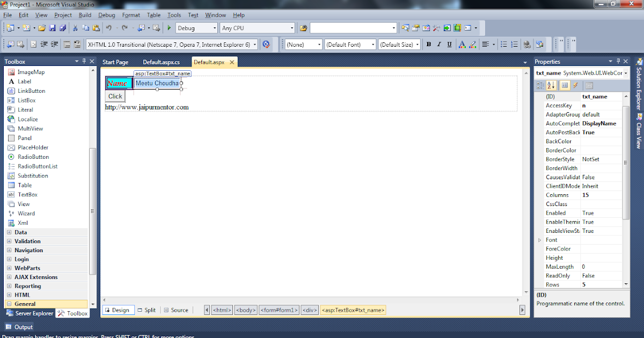Open the Table menu

pos(153,15)
